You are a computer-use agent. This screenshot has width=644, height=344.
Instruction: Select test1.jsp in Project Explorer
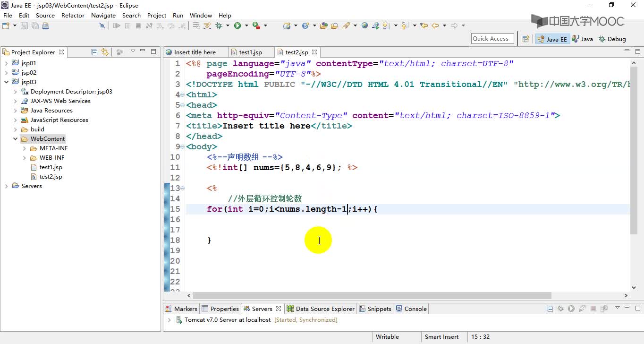click(51, 167)
